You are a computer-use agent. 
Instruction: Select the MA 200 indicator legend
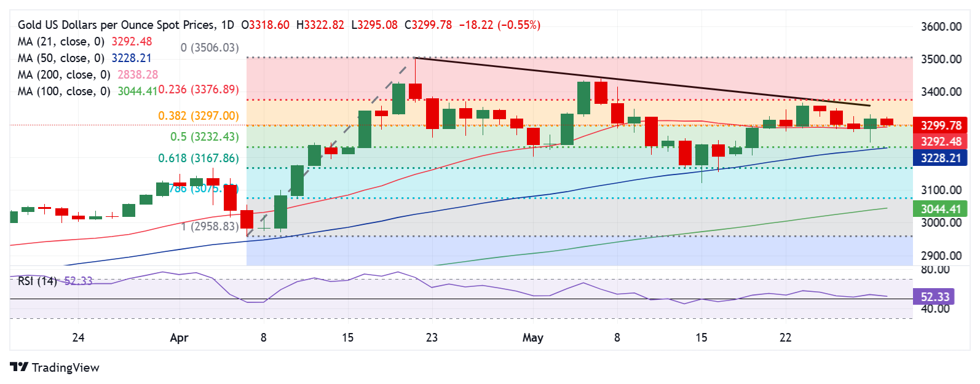click(x=88, y=75)
